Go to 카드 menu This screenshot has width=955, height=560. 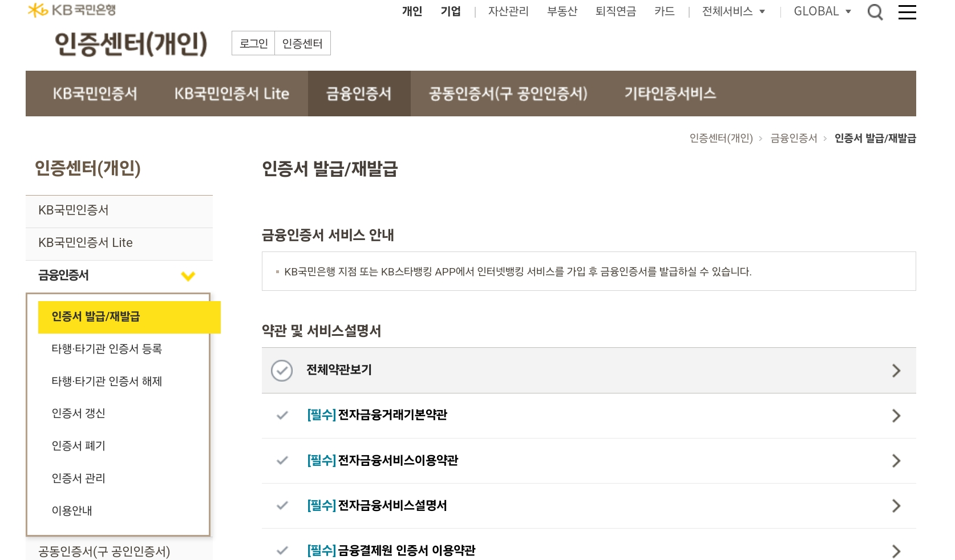pos(665,11)
